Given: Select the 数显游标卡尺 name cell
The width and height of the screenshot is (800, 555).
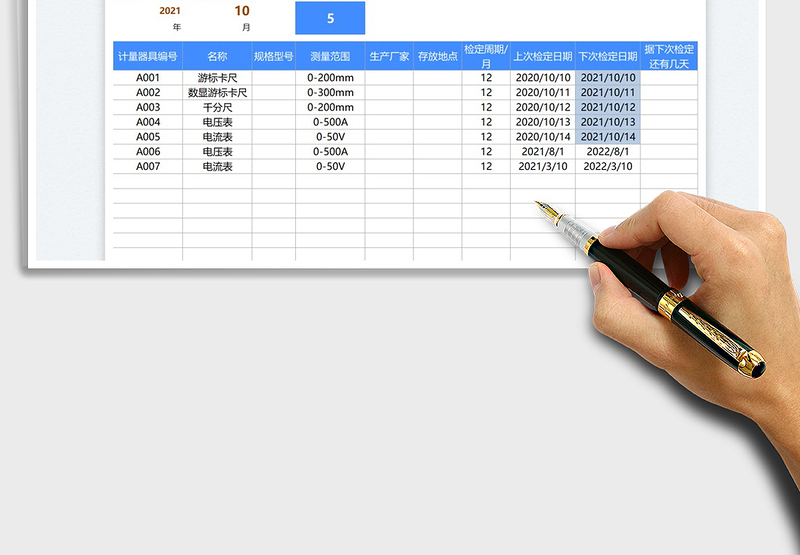Looking at the screenshot, I should pyautogui.click(x=217, y=93).
